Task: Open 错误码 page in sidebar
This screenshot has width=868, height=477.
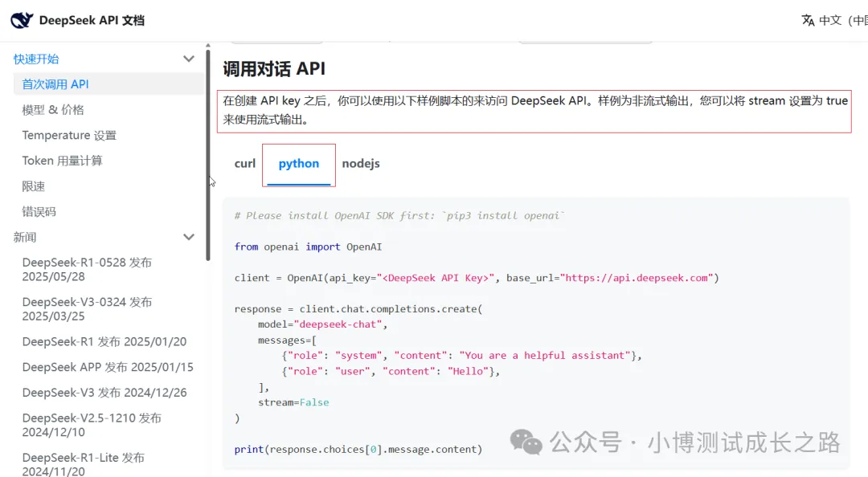Action: click(39, 211)
